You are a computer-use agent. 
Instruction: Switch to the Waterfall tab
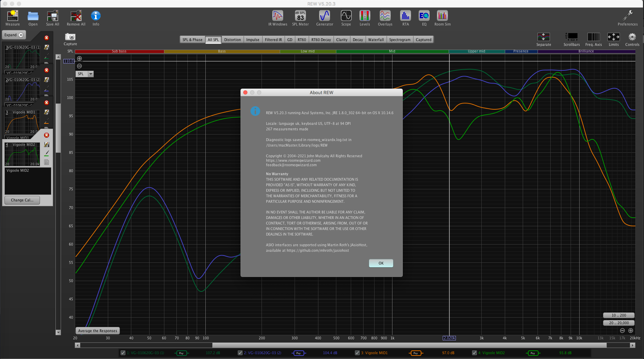point(376,40)
